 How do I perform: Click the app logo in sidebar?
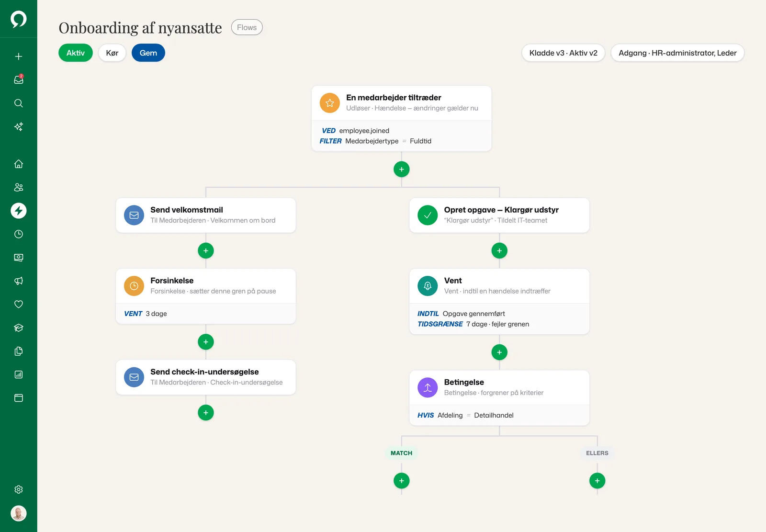coord(19,19)
